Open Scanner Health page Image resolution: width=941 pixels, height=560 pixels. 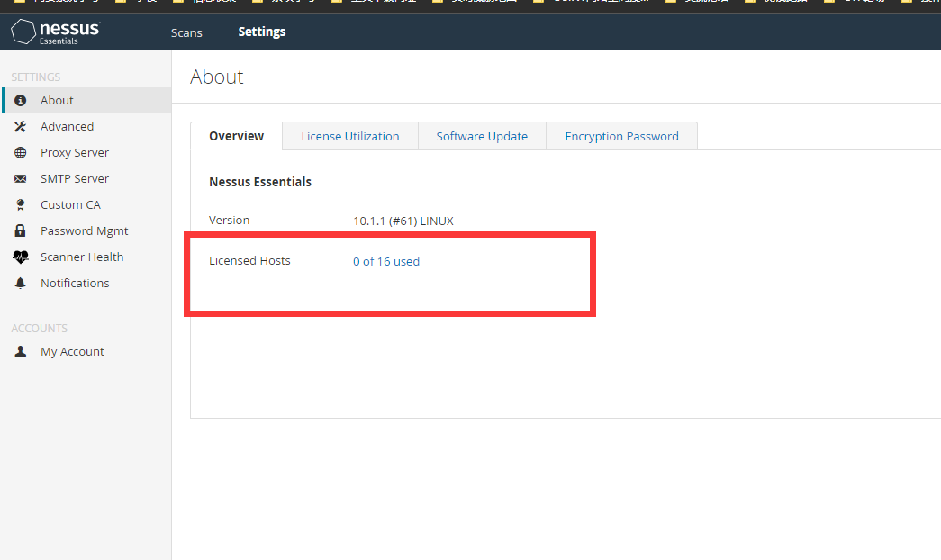coord(82,257)
